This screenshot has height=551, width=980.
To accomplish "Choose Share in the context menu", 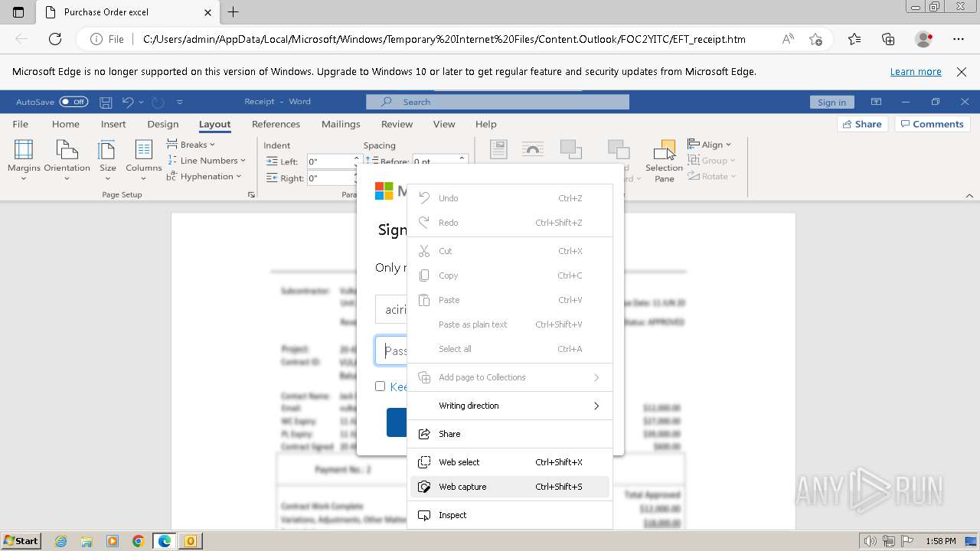I will [x=510, y=434].
